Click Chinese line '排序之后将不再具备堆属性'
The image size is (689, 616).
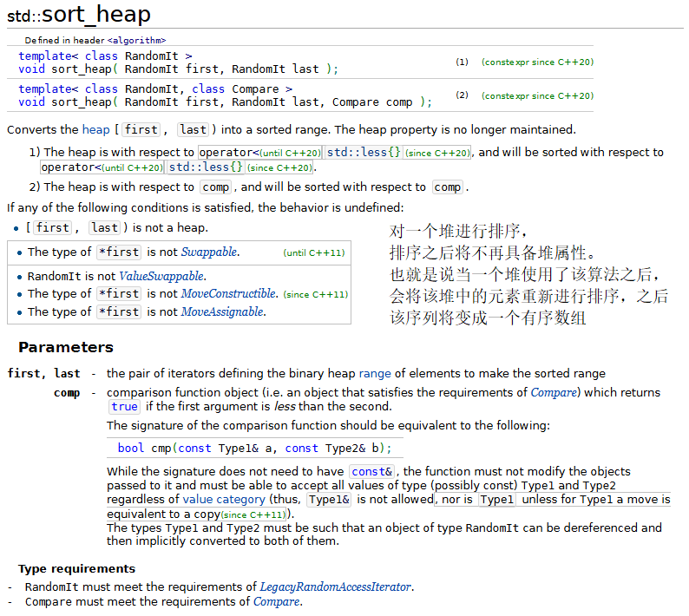[x=493, y=252]
